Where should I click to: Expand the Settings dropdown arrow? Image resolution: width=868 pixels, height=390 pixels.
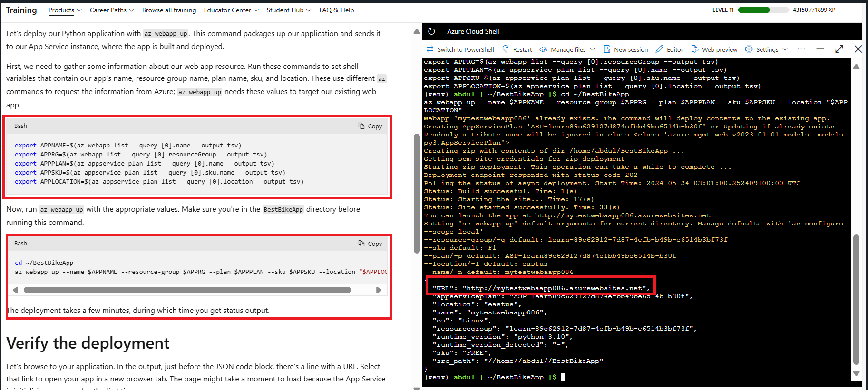[785, 49]
